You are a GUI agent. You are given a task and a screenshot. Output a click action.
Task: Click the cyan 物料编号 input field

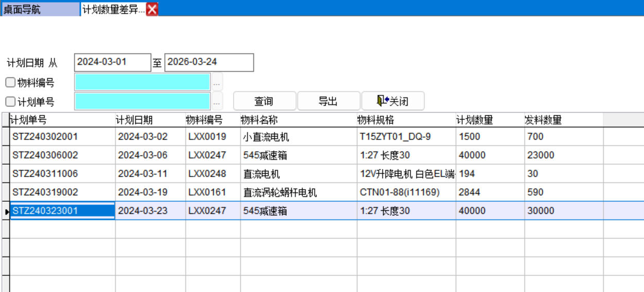coord(142,82)
